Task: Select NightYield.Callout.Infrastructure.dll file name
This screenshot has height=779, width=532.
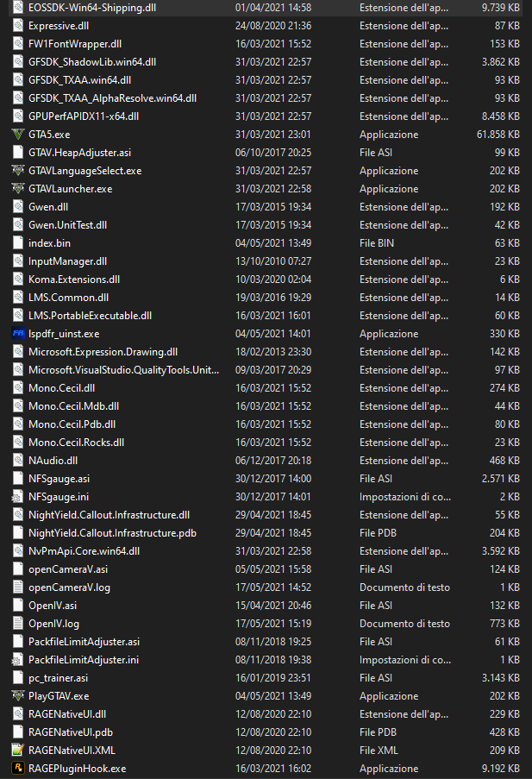Action: [x=109, y=515]
